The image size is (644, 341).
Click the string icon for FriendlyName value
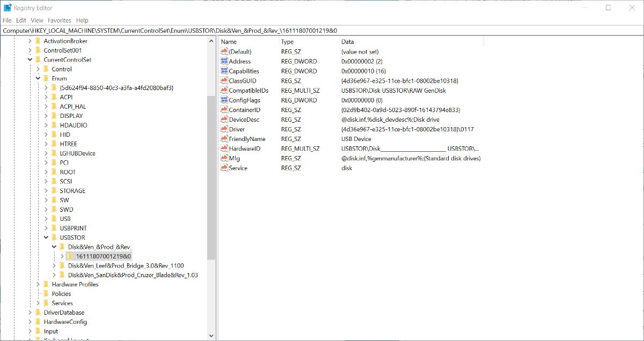tap(224, 139)
